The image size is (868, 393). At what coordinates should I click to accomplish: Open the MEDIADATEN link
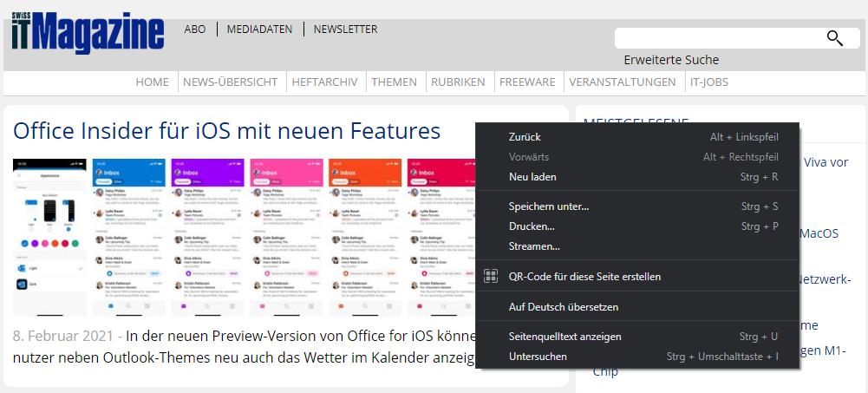coord(259,29)
